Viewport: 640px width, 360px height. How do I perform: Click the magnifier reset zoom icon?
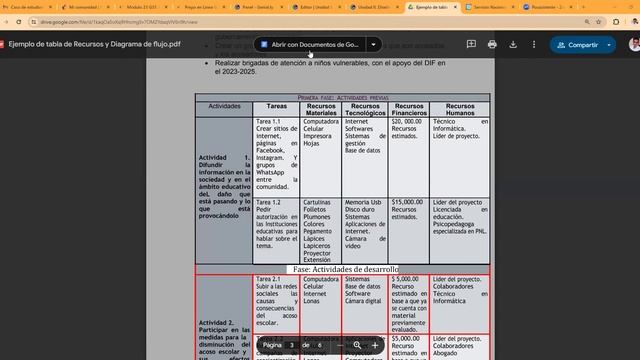pos(357,346)
